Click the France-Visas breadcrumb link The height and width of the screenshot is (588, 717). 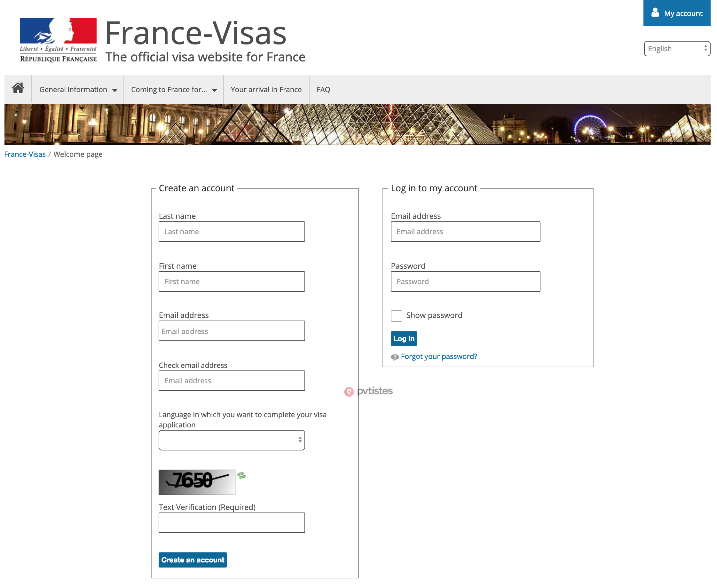(x=25, y=154)
